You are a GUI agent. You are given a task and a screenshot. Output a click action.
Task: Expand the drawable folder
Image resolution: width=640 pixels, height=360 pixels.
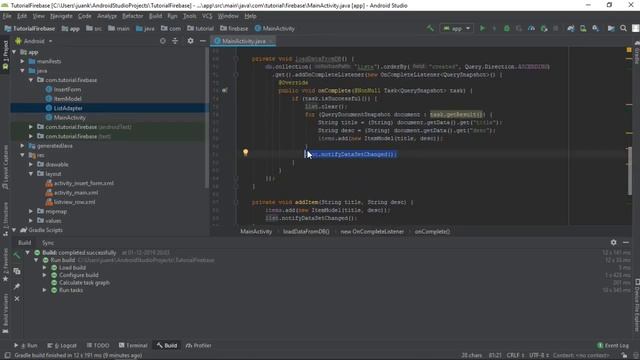tap(31, 164)
